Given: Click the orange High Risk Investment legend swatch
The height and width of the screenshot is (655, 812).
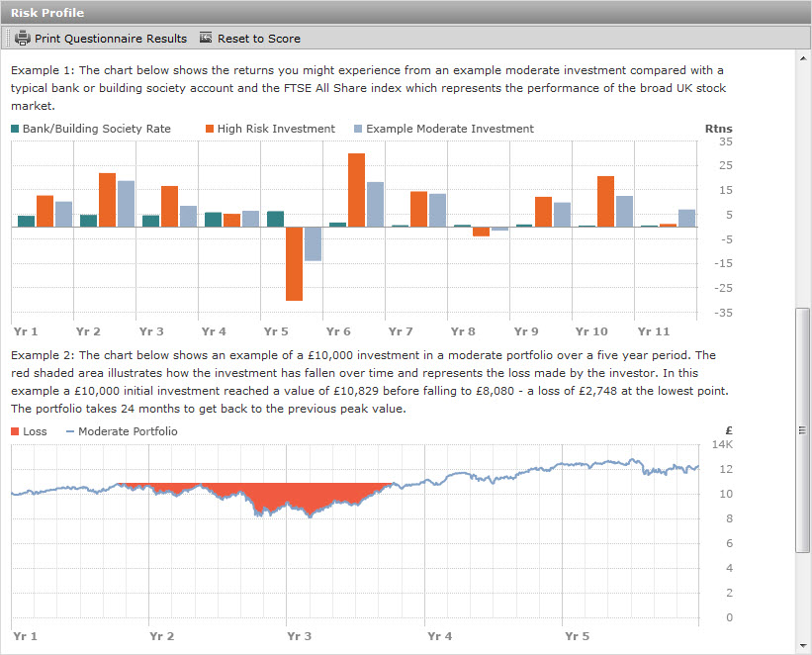Looking at the screenshot, I should tap(210, 129).
